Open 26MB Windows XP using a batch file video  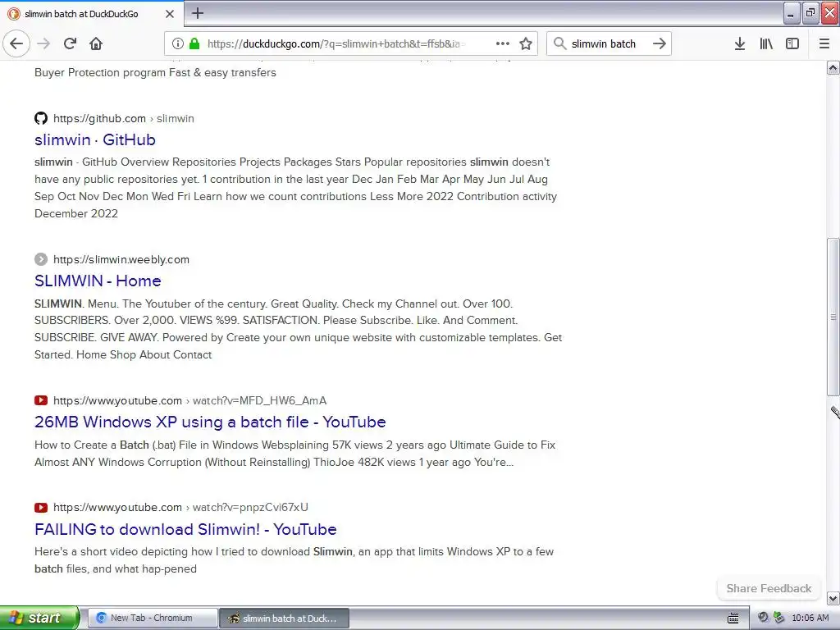click(210, 422)
